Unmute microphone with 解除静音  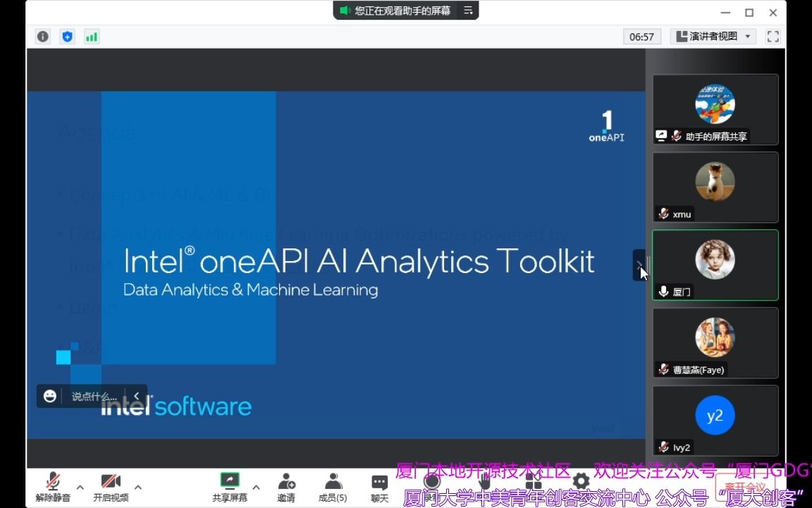53,488
